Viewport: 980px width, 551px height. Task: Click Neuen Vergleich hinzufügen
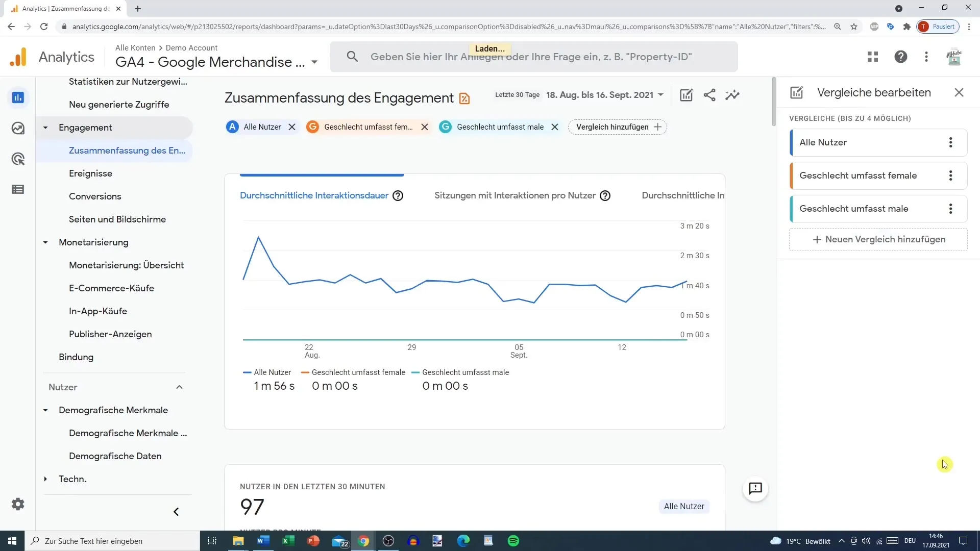click(878, 239)
